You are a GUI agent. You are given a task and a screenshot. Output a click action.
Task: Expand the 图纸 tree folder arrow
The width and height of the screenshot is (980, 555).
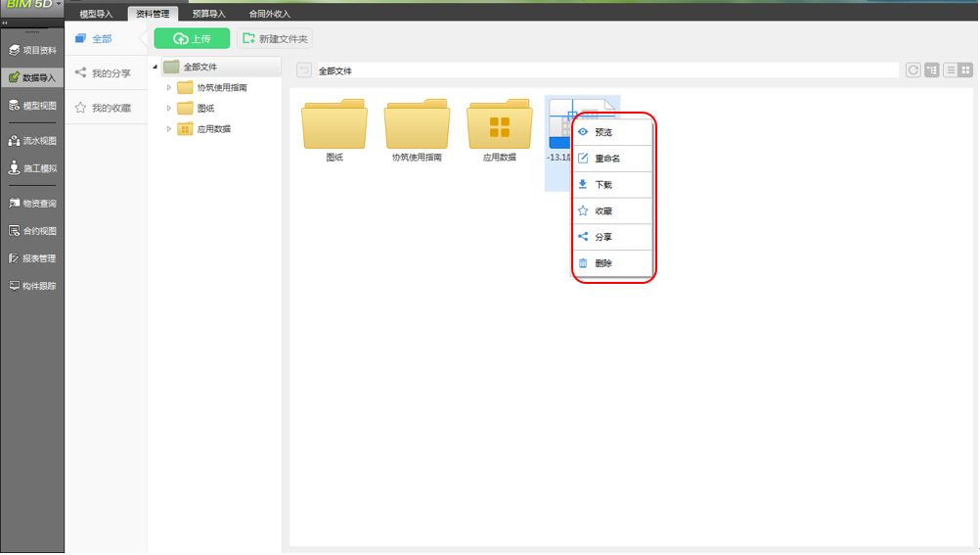point(169,109)
